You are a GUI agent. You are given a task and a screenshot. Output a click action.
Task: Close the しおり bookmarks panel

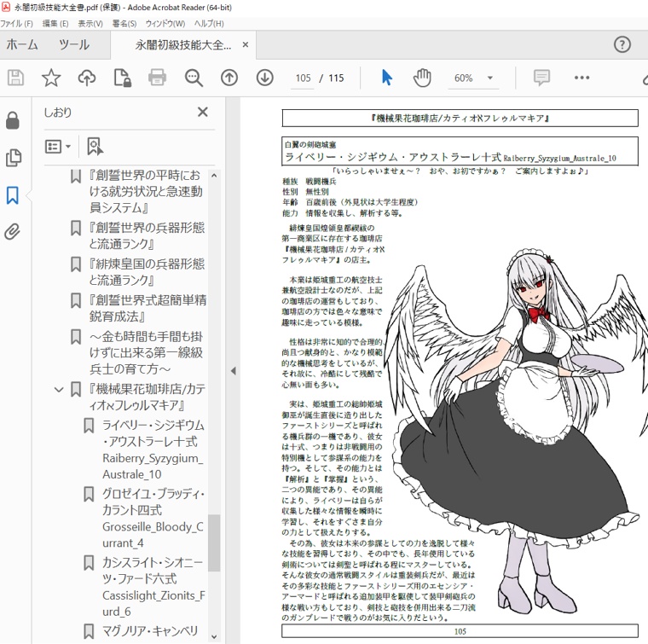pos(203,112)
